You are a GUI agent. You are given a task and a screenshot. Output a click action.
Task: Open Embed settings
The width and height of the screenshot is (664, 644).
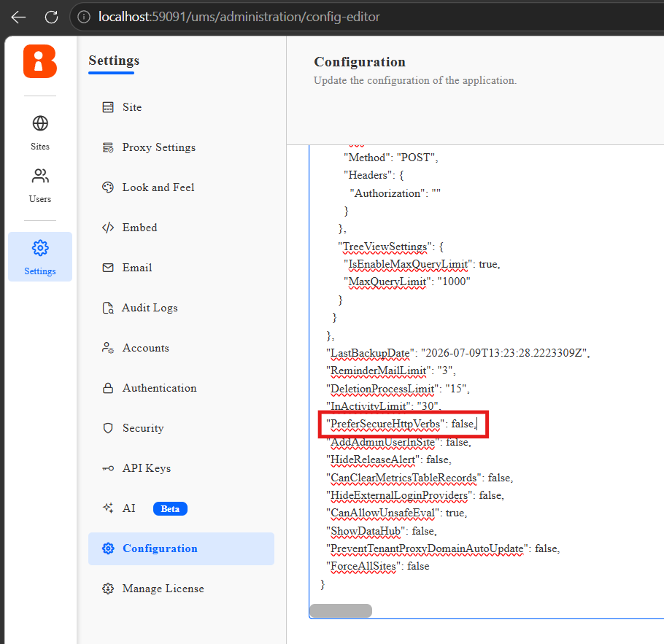pyautogui.click(x=140, y=228)
